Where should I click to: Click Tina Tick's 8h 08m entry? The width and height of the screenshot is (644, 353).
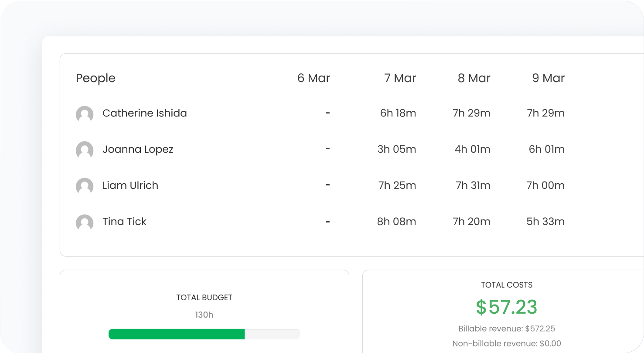point(397,222)
